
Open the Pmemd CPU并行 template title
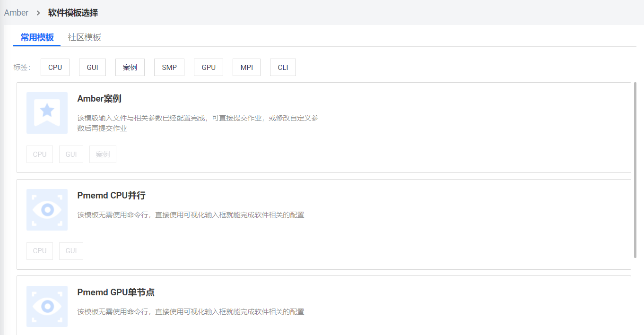pos(111,196)
